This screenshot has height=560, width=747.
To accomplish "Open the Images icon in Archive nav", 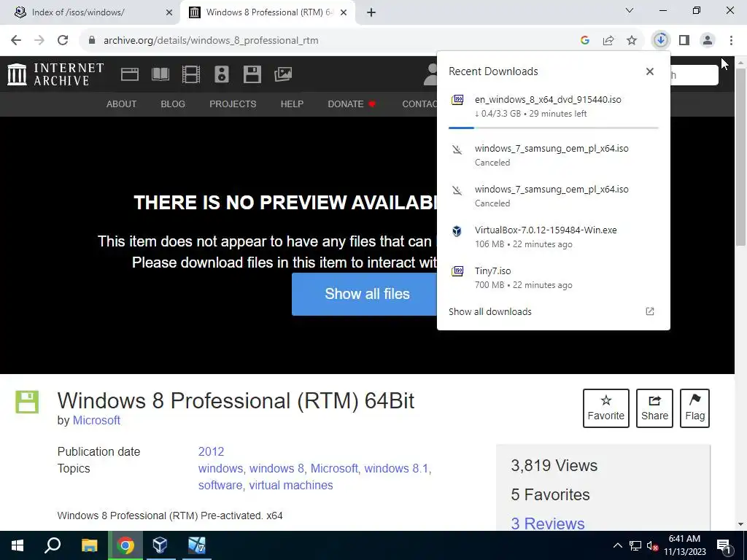I will point(283,74).
